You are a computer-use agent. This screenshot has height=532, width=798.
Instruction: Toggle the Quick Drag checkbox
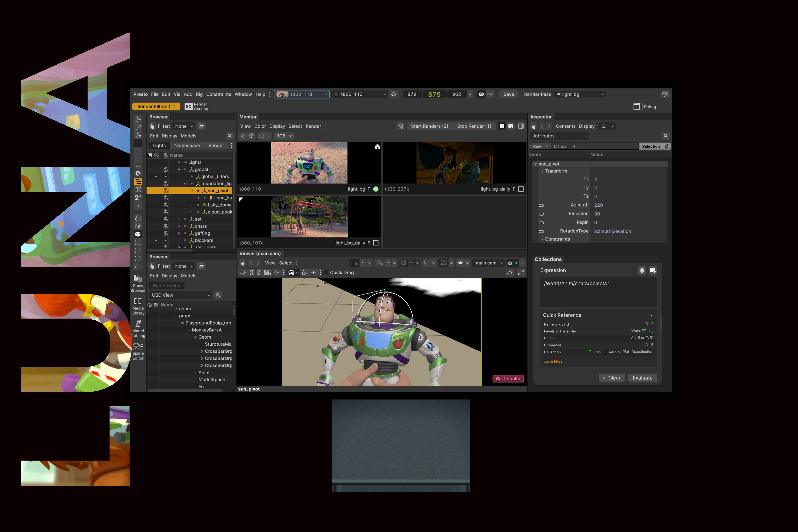point(326,272)
